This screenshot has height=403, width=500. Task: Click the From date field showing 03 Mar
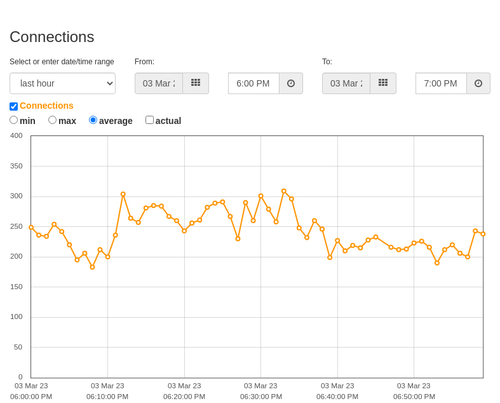pos(159,83)
